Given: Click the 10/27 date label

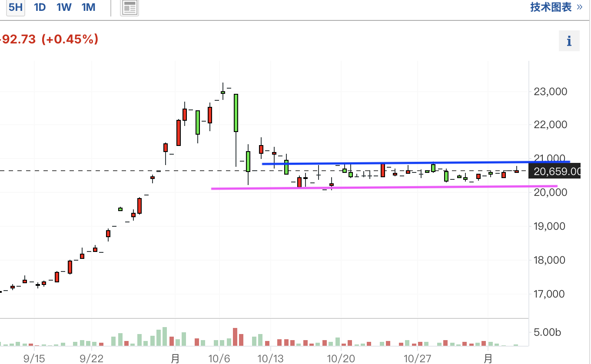Looking at the screenshot, I should [x=417, y=358].
